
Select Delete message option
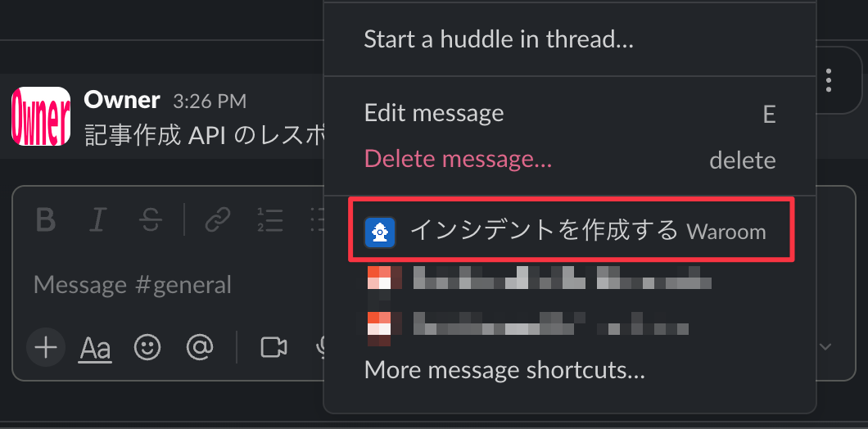point(570,160)
